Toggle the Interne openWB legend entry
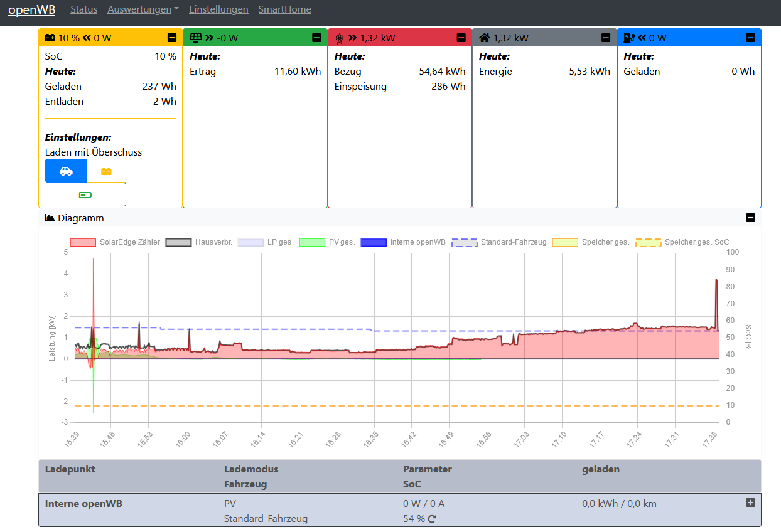The height and width of the screenshot is (532, 781). (x=404, y=242)
